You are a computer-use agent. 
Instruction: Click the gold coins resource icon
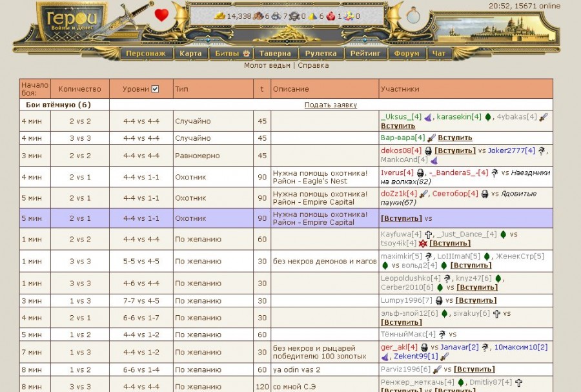[219, 16]
